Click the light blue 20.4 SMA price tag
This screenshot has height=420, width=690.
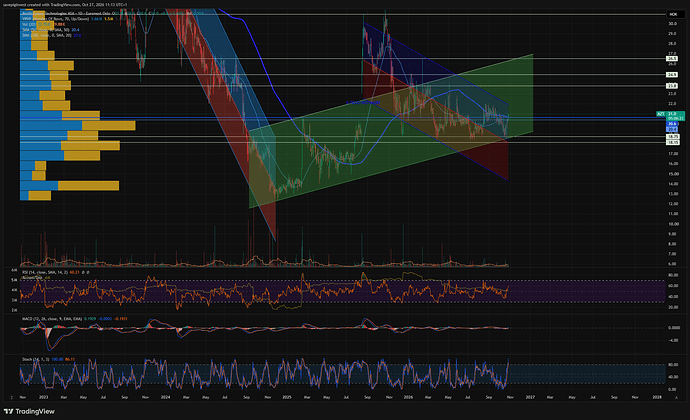[672, 129]
